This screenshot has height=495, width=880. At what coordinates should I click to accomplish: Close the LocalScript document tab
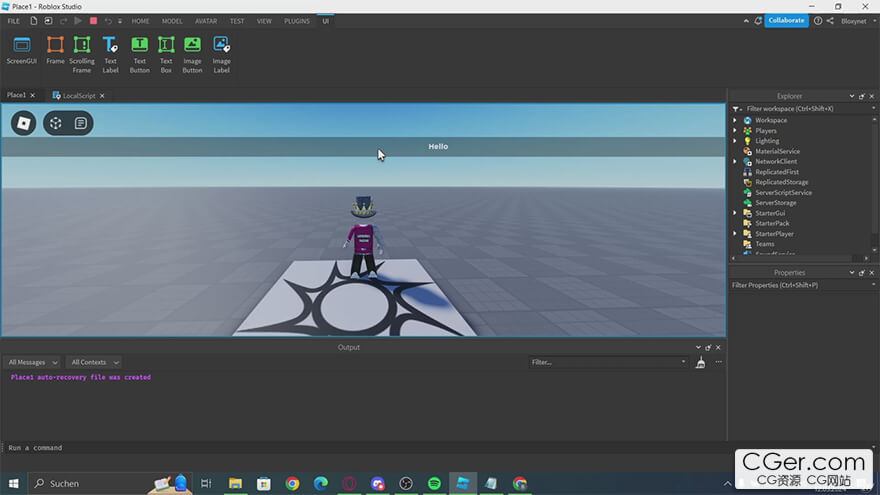click(102, 95)
